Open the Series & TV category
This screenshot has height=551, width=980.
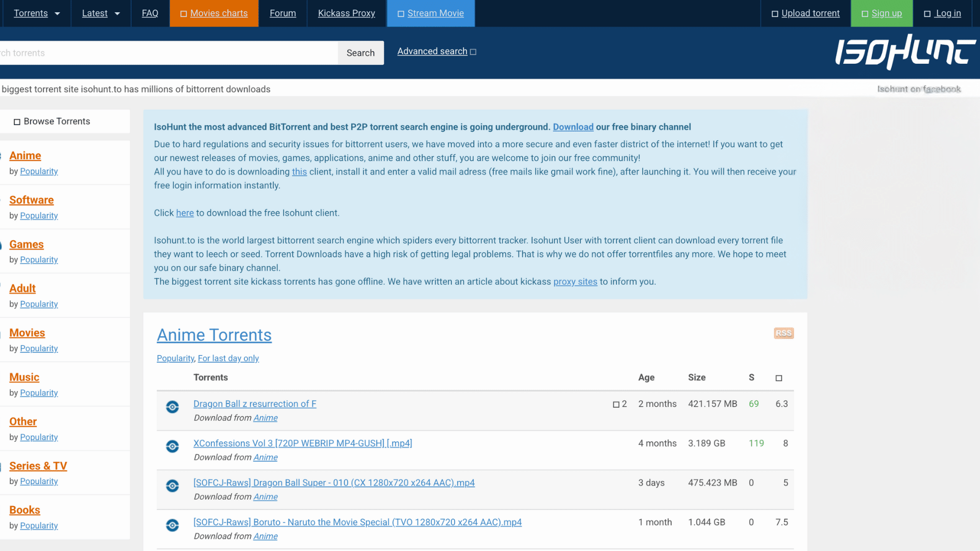pos(38,466)
